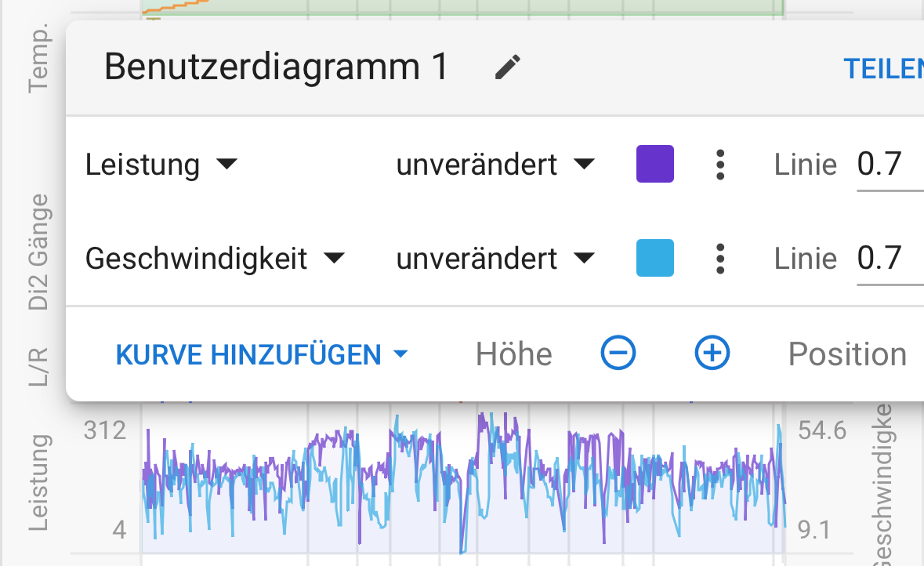Expand 'unverändert' dropdown in Leistung row
The height and width of the screenshot is (566, 924).
495,165
